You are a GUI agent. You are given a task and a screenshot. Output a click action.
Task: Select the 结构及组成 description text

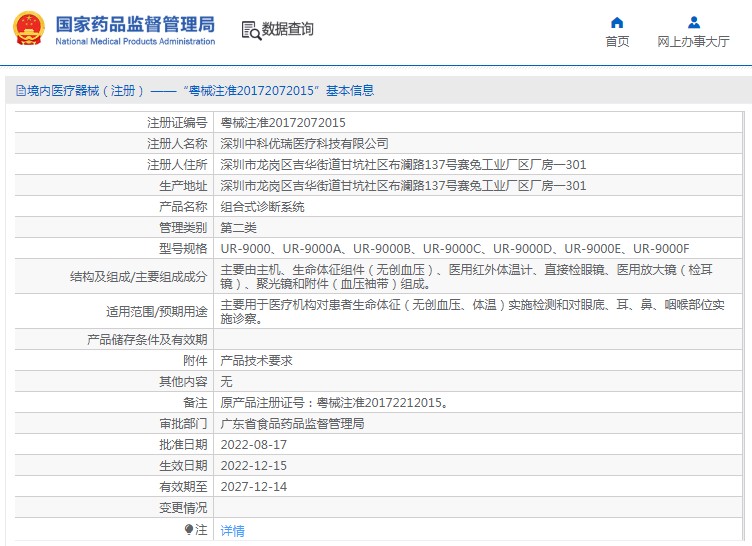pyautogui.click(x=466, y=277)
